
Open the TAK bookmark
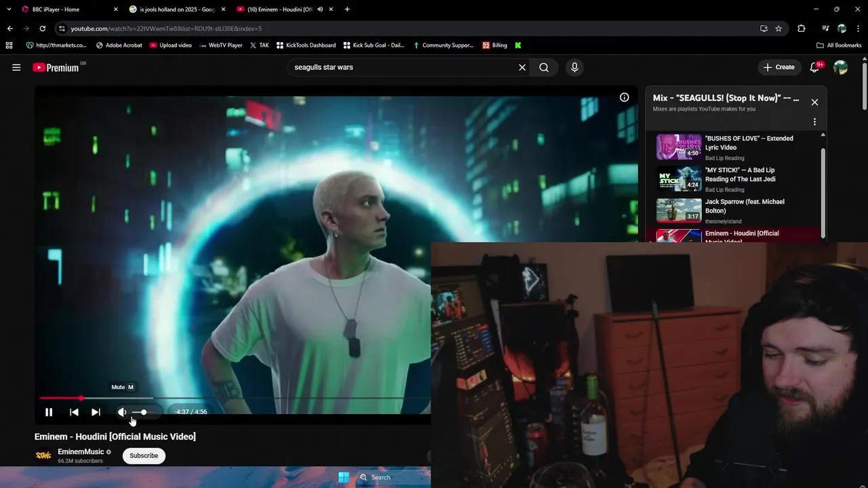tap(260, 45)
